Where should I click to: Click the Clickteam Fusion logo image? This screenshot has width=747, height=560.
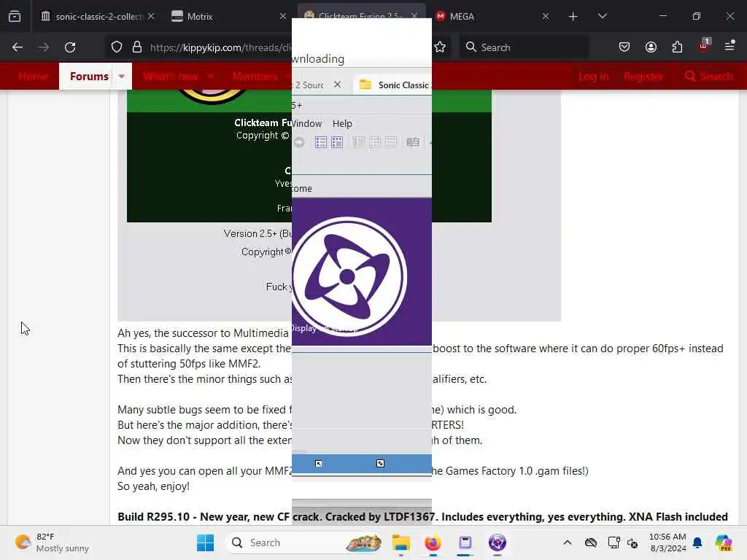pyautogui.click(x=349, y=276)
